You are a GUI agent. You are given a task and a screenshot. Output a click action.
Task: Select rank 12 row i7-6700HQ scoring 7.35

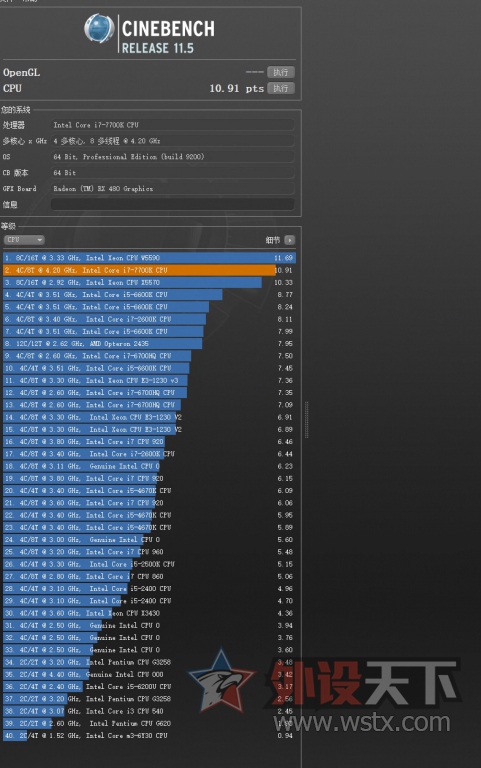(x=149, y=392)
